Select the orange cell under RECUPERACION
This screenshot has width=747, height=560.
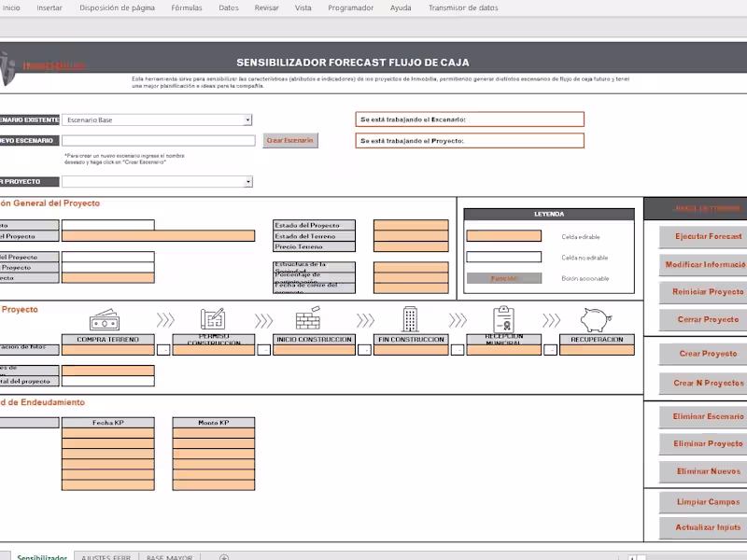(x=597, y=350)
